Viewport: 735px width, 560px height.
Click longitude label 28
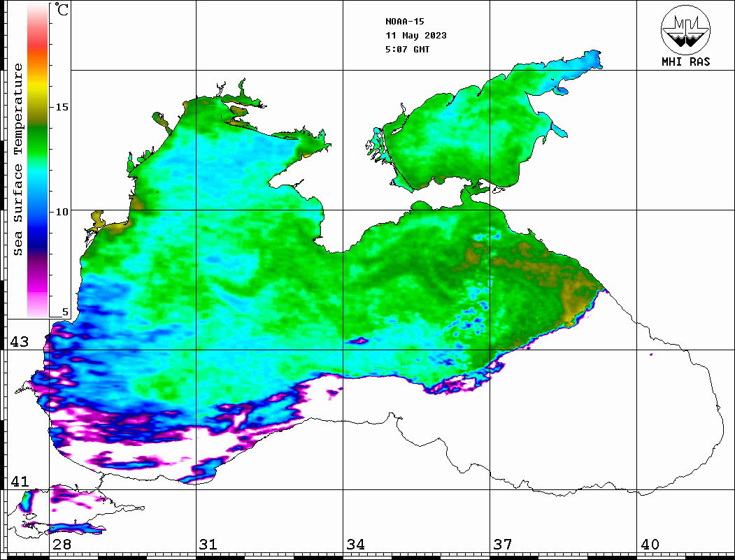(x=62, y=545)
